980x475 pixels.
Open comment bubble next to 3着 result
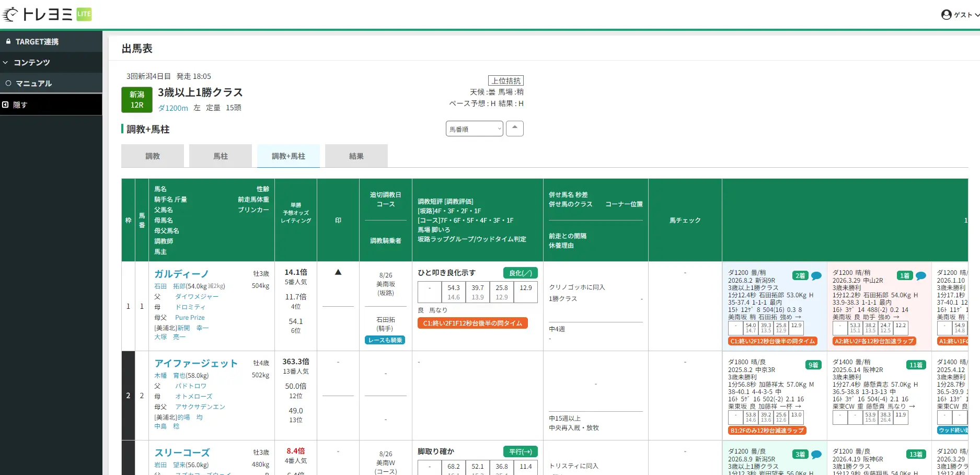pos(816,455)
